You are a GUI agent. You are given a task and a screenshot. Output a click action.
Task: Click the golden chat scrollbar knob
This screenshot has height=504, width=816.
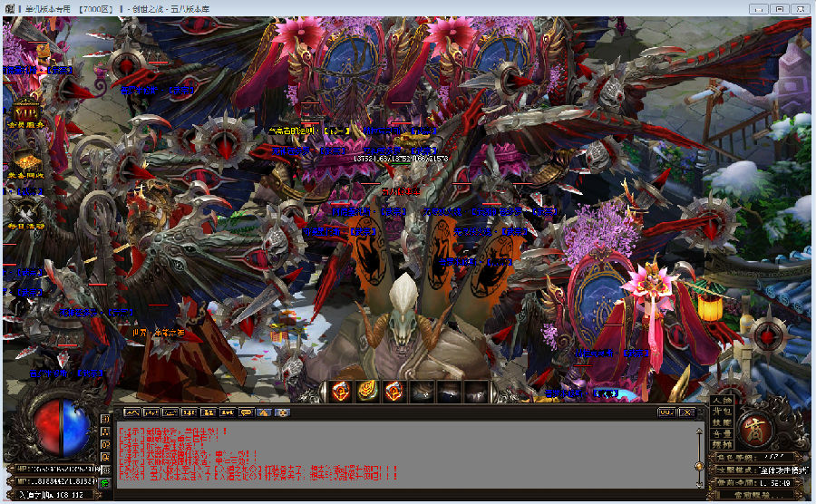pyautogui.click(x=699, y=467)
